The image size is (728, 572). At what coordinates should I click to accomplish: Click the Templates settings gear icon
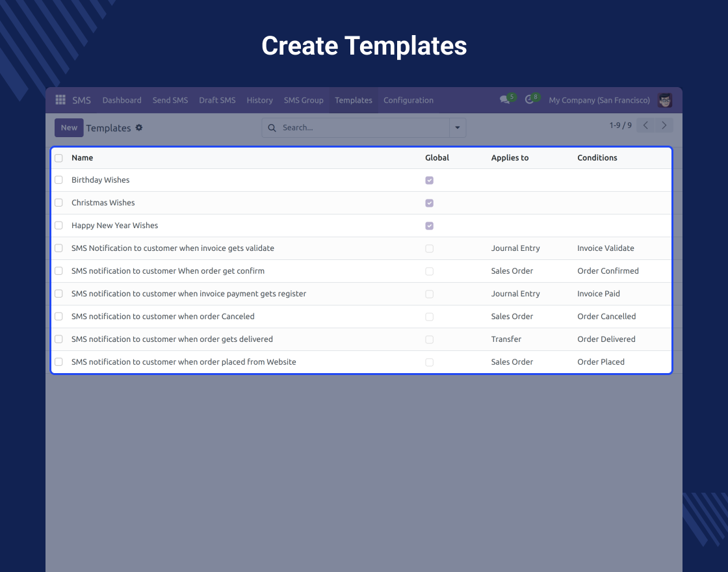(x=138, y=128)
